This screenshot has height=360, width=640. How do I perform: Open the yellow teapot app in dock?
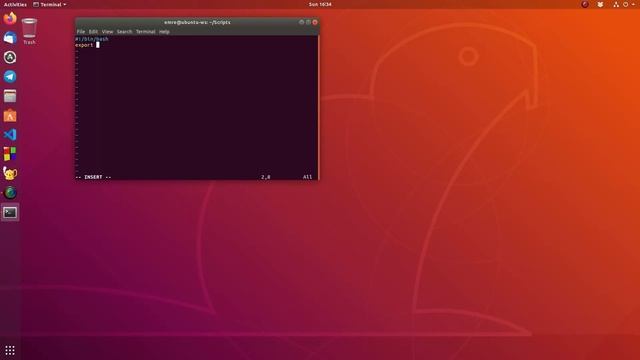10,173
